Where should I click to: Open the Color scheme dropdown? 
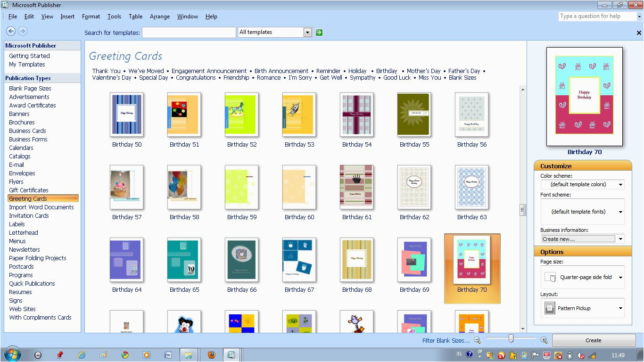620,184
